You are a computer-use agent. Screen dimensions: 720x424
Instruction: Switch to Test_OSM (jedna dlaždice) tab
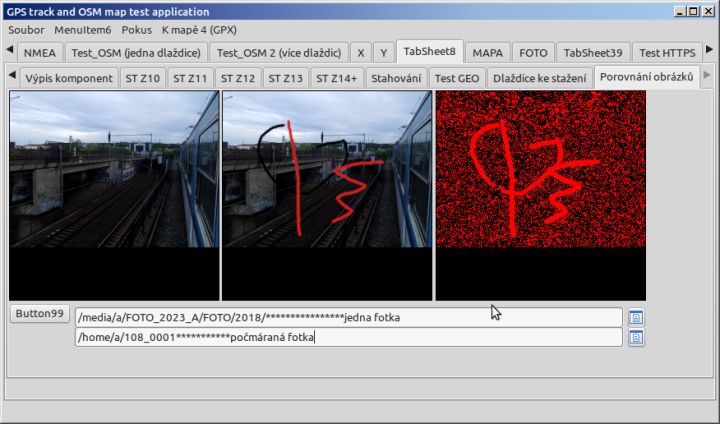[136, 53]
